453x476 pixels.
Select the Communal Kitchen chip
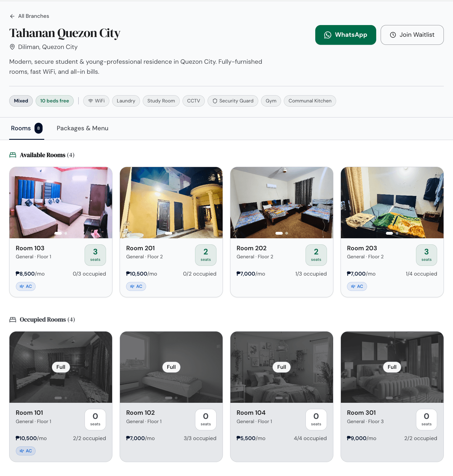click(x=310, y=101)
